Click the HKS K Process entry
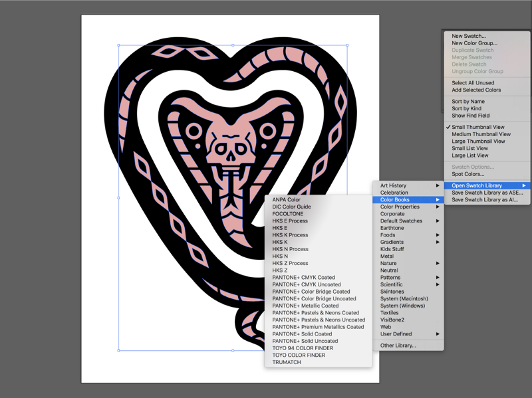The image size is (532, 398). [290, 235]
